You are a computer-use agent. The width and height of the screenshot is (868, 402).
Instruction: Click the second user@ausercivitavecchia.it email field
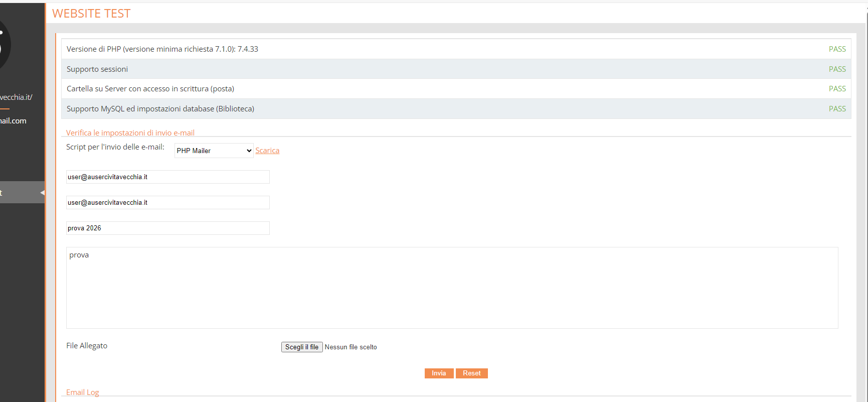pyautogui.click(x=167, y=203)
